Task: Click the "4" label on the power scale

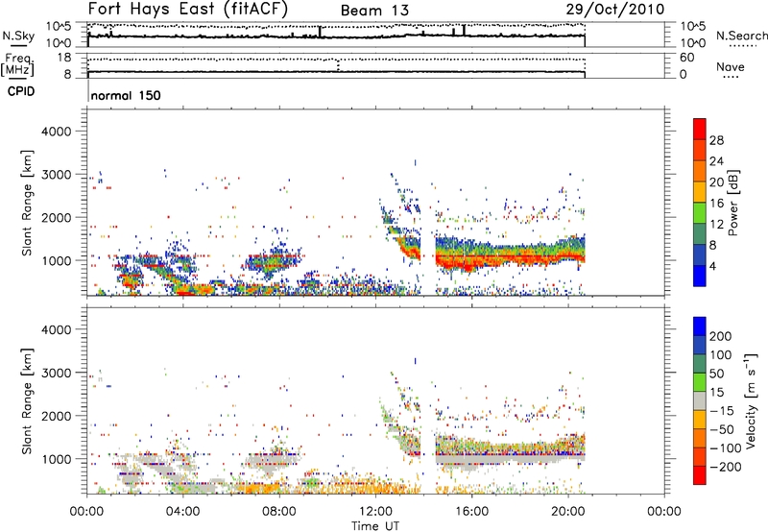Action: pyautogui.click(x=713, y=266)
